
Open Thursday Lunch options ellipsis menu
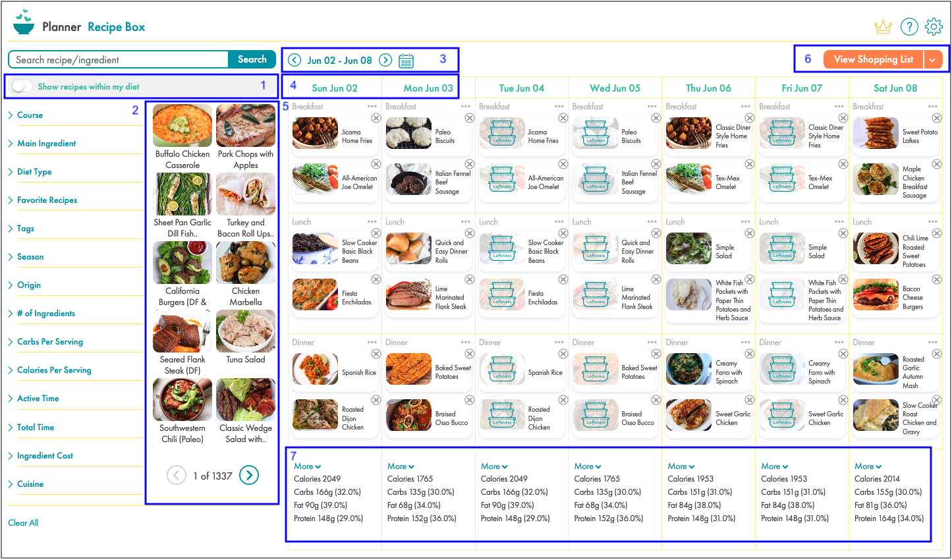click(746, 222)
